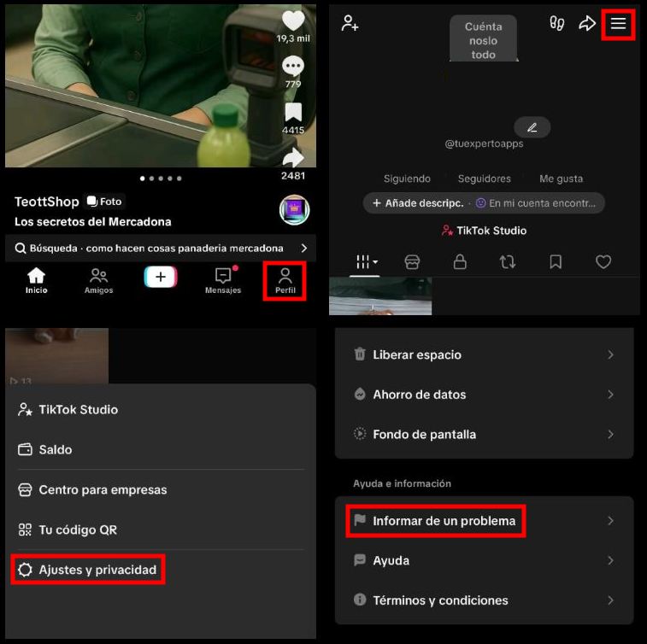Screen dimensions: 647x644
Task: Tap the info icon beside Términos y condiciones
Action: pyautogui.click(x=360, y=599)
